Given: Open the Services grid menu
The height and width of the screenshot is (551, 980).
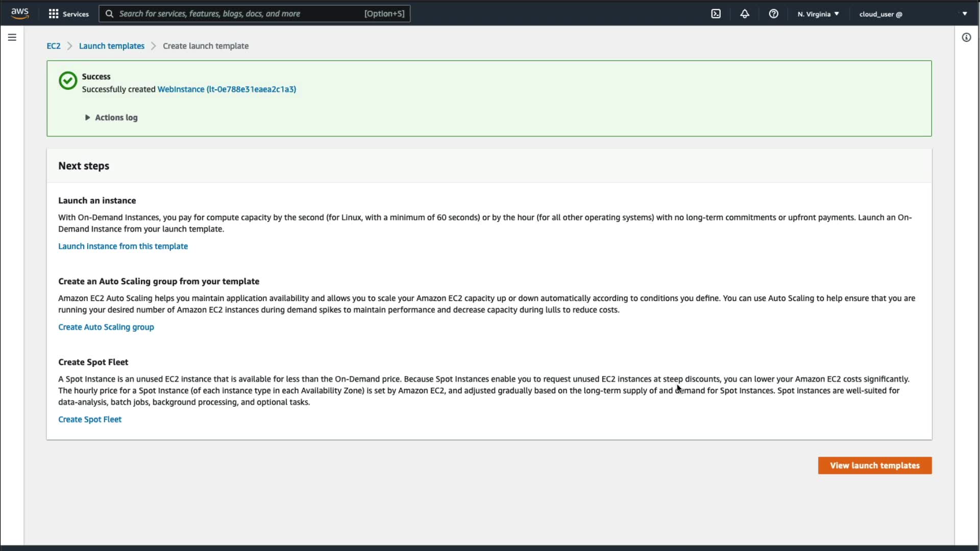Looking at the screenshot, I should point(68,14).
